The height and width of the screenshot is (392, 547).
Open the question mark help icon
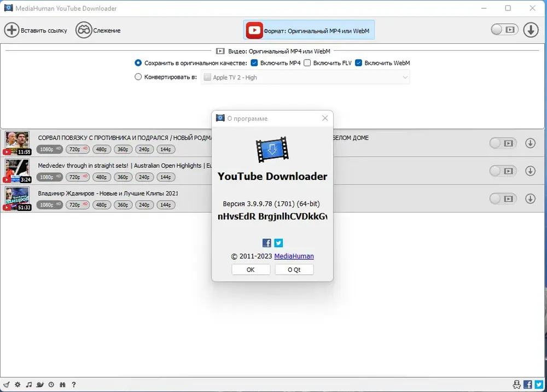click(x=74, y=384)
